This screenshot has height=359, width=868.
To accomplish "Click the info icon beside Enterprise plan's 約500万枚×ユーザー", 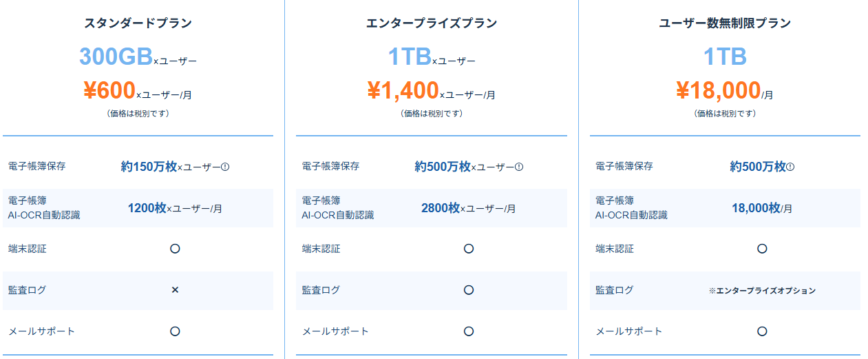I will pos(519,167).
